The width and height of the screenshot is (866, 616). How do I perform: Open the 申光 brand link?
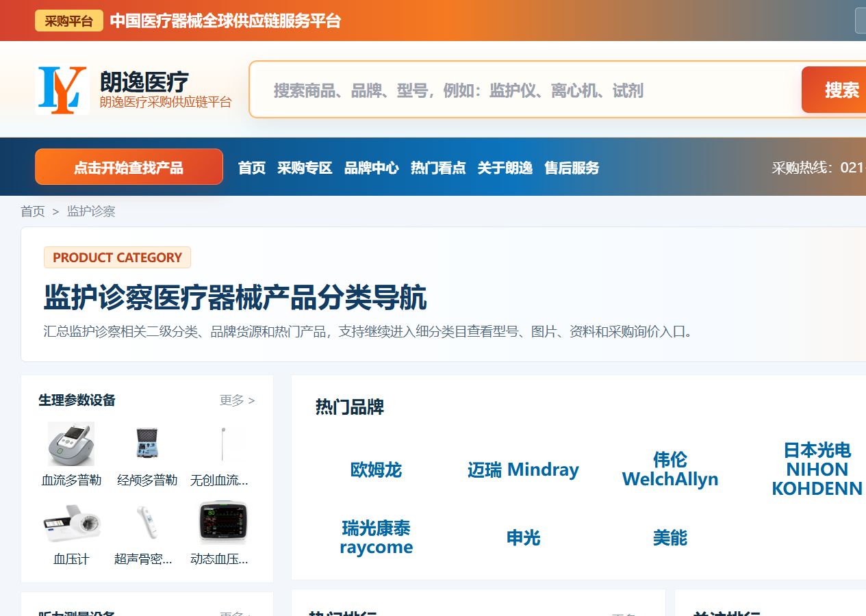(523, 537)
